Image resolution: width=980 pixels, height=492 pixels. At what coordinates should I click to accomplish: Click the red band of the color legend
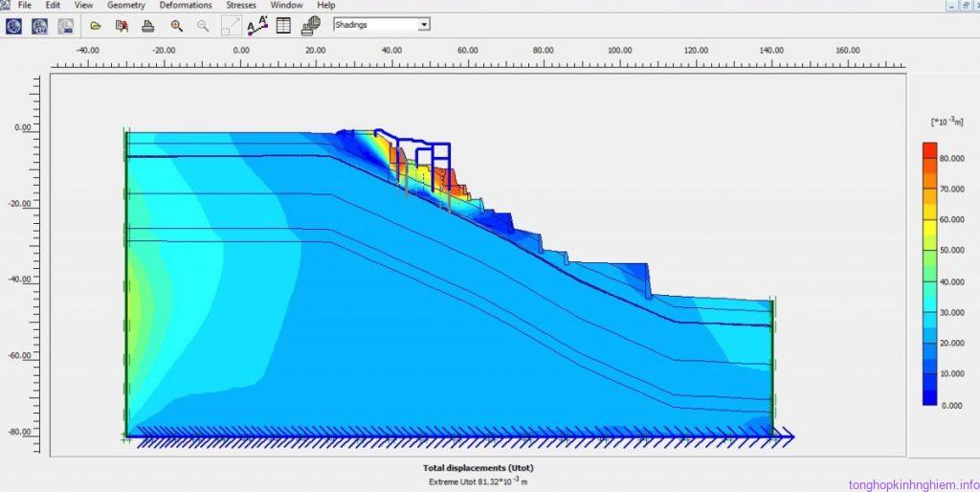[x=929, y=151]
